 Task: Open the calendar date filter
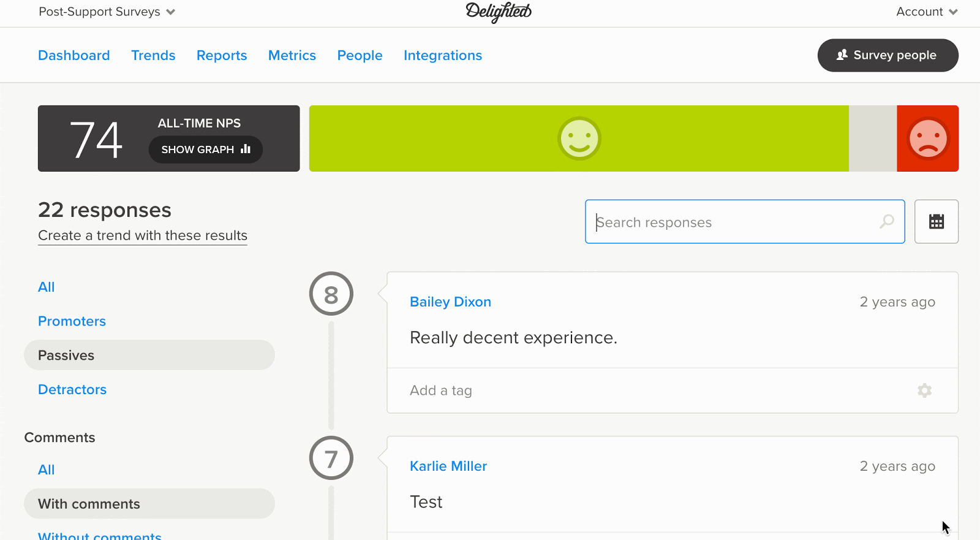(x=936, y=221)
